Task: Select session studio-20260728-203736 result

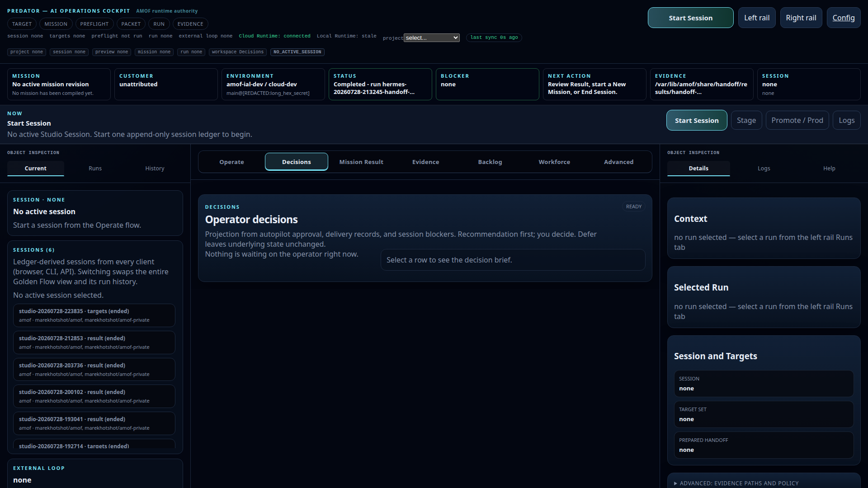Action: point(94,370)
